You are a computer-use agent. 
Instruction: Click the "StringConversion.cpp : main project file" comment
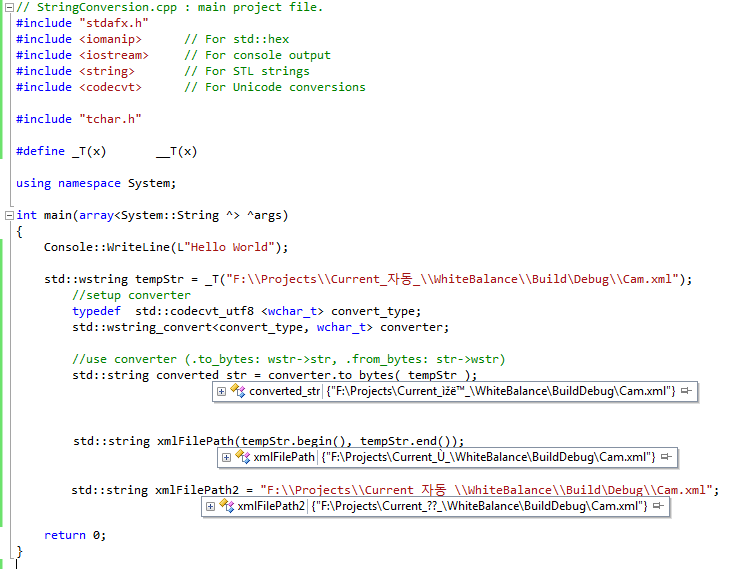pos(170,7)
